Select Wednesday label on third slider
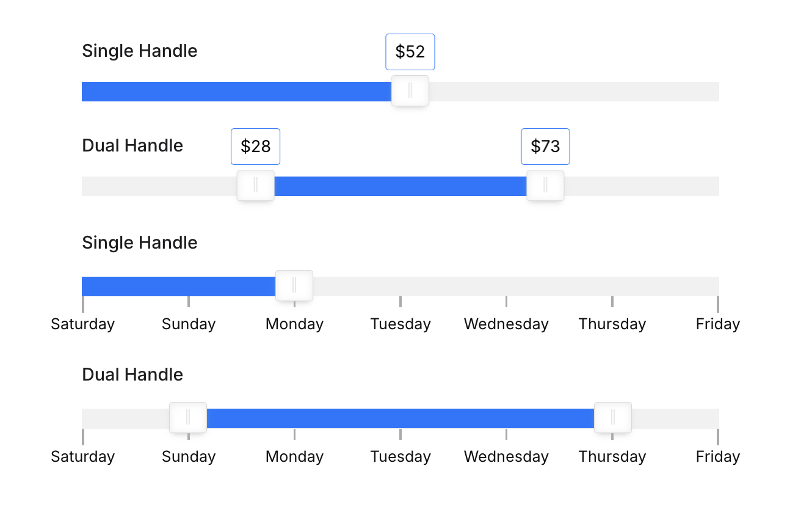 coord(506,324)
